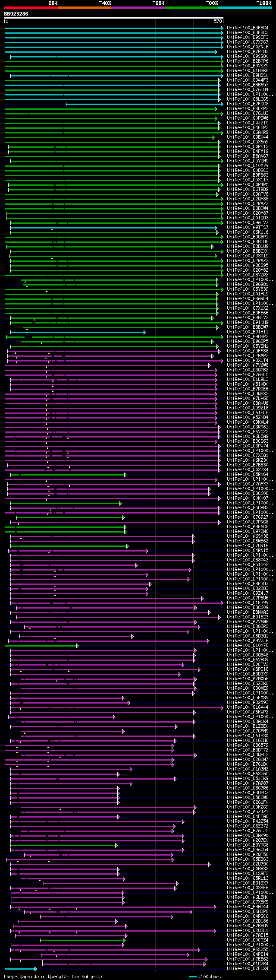
Task: Click the UniRef100_P42254 label
Action: (248, 821)
